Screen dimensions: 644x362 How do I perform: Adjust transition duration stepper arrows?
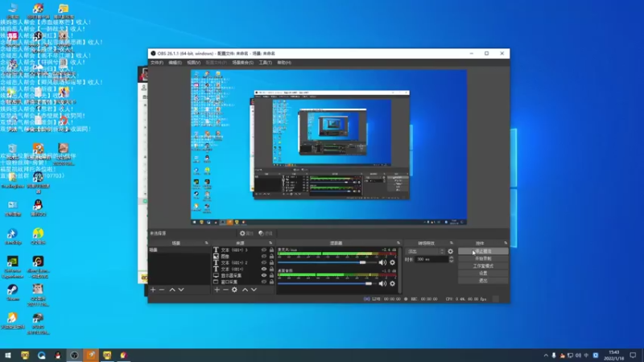[x=452, y=259]
